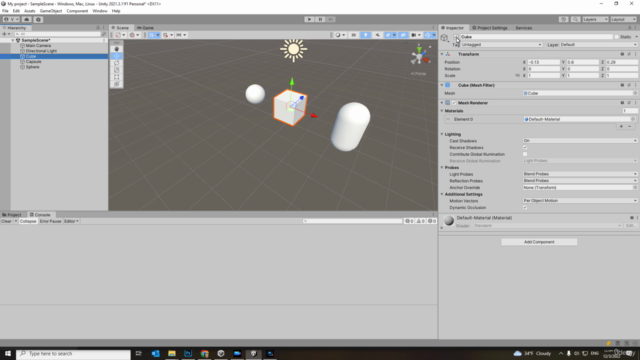
Task: Click the Play button
Action: 309,19
